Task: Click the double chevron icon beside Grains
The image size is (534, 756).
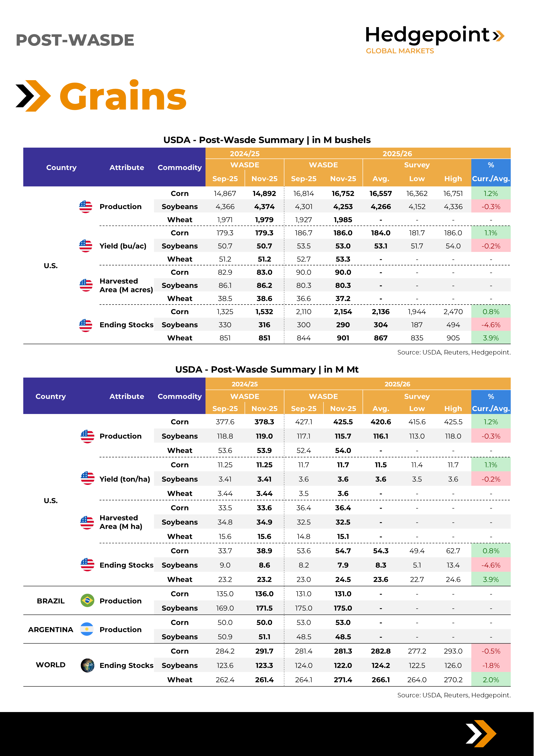Action: (x=33, y=96)
